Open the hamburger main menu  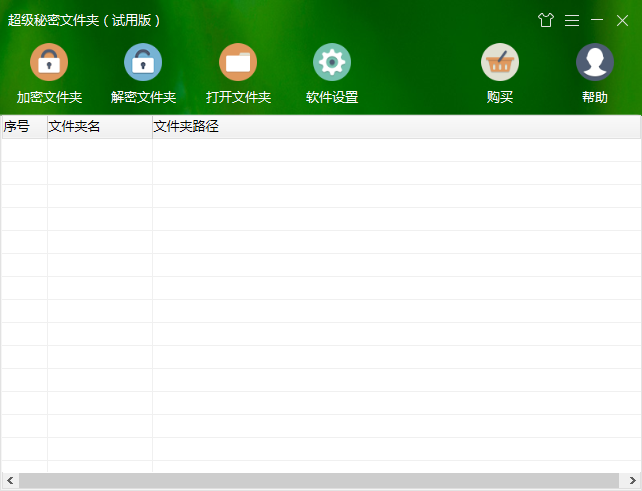pyautogui.click(x=572, y=20)
